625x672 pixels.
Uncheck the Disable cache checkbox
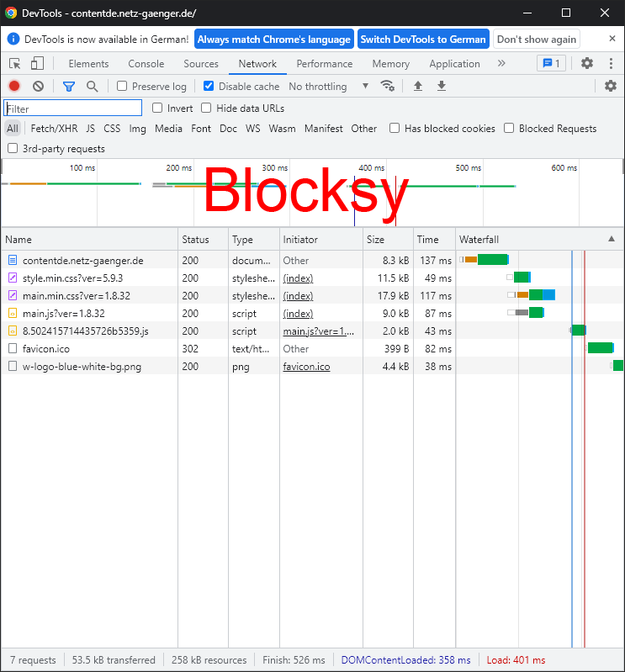209,86
